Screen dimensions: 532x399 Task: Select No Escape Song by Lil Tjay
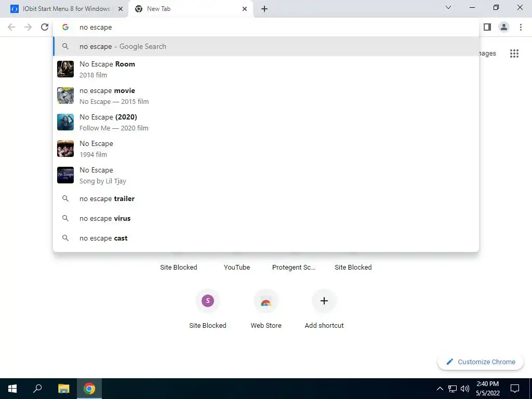coord(266,175)
